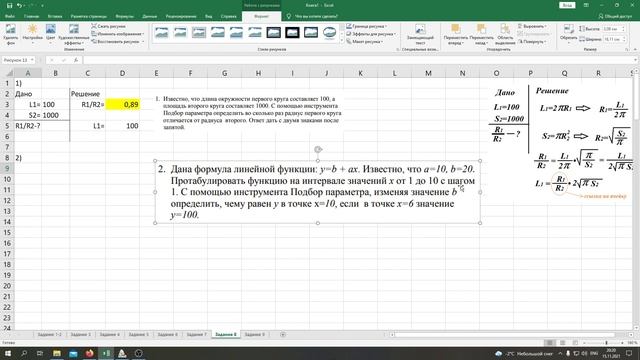The image size is (640, 360).
Task: Click the Crop (Обрезать) tool icon
Action: coord(569,34)
